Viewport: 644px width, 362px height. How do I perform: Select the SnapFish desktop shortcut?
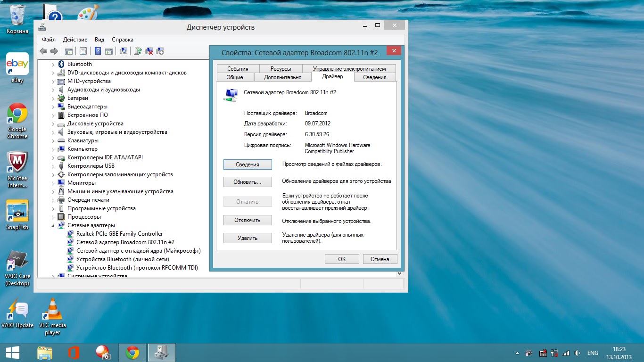click(x=17, y=215)
